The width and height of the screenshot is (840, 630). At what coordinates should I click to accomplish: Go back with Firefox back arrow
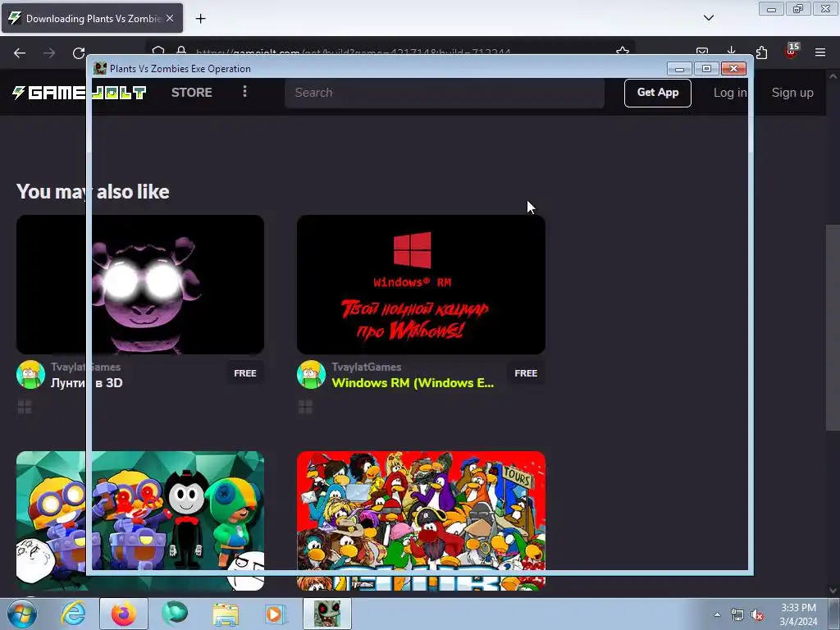(x=20, y=53)
